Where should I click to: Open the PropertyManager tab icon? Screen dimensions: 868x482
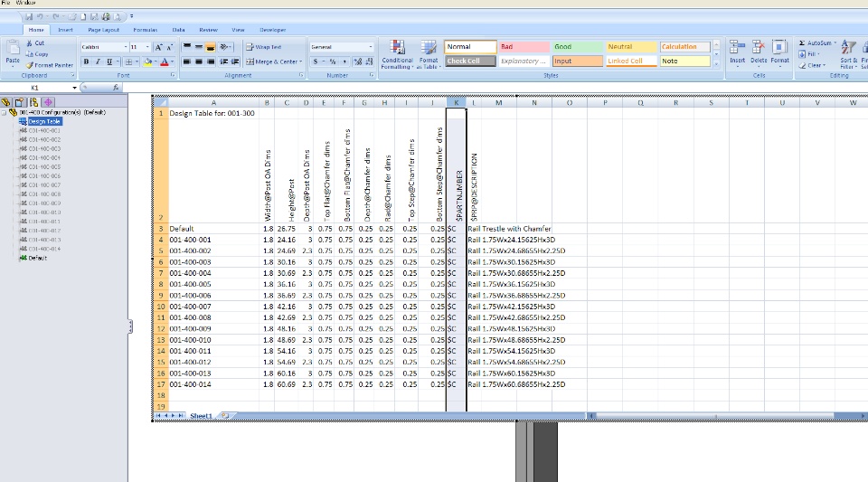coord(20,102)
